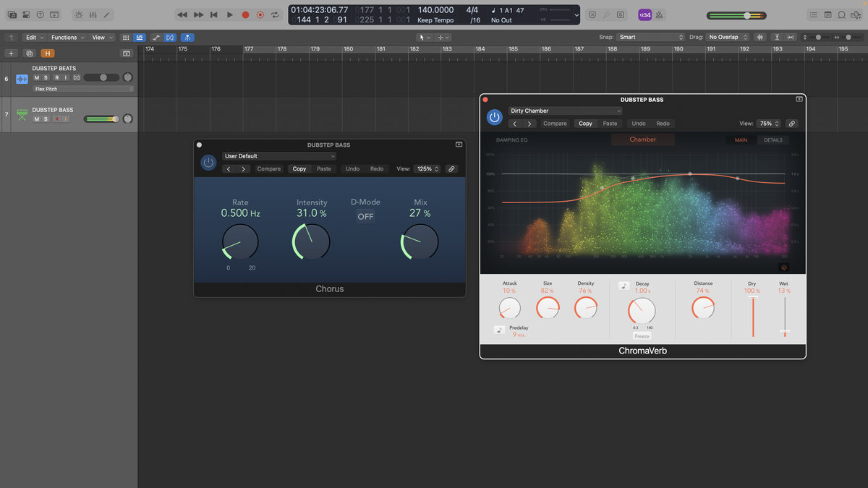Image resolution: width=868 pixels, height=488 pixels.
Task: Mute the DUBSTEP BASS track
Action: point(36,119)
